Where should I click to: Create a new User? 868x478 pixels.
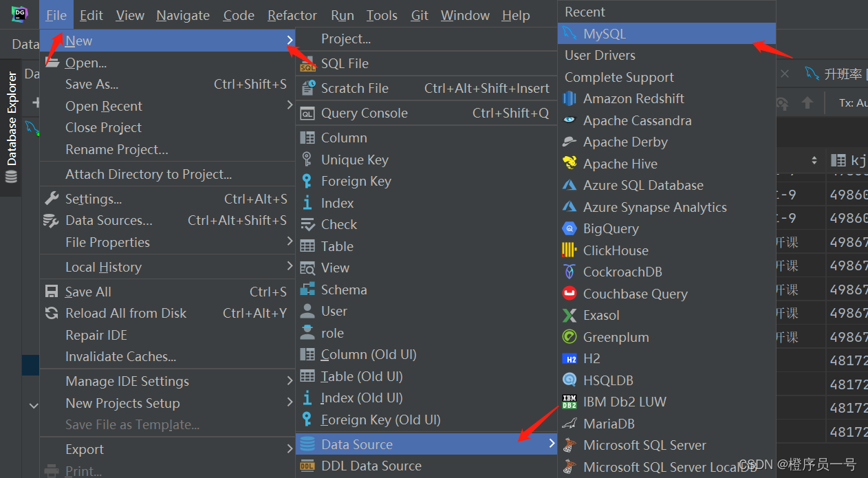426,311
